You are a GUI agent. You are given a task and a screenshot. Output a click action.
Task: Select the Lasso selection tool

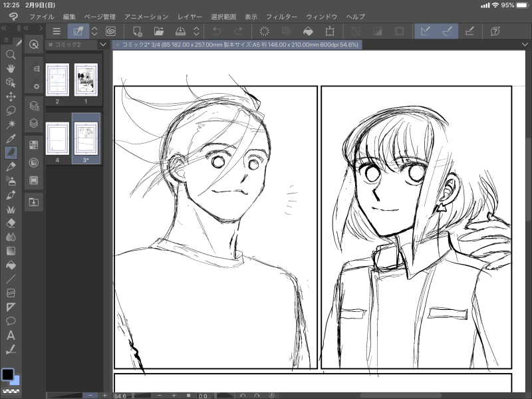pos(11,110)
